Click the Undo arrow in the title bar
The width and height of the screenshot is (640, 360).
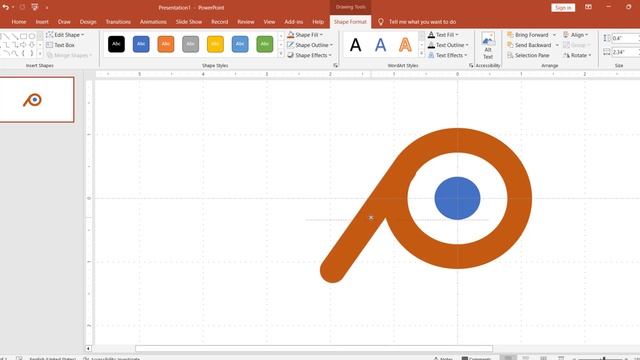coord(5,7)
